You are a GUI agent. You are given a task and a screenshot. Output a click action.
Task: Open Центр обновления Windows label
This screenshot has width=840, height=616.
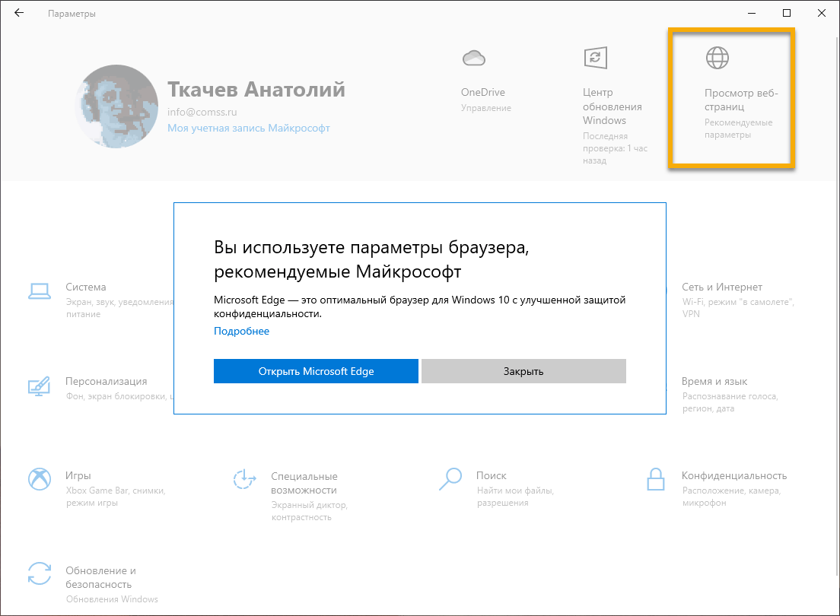point(612,106)
